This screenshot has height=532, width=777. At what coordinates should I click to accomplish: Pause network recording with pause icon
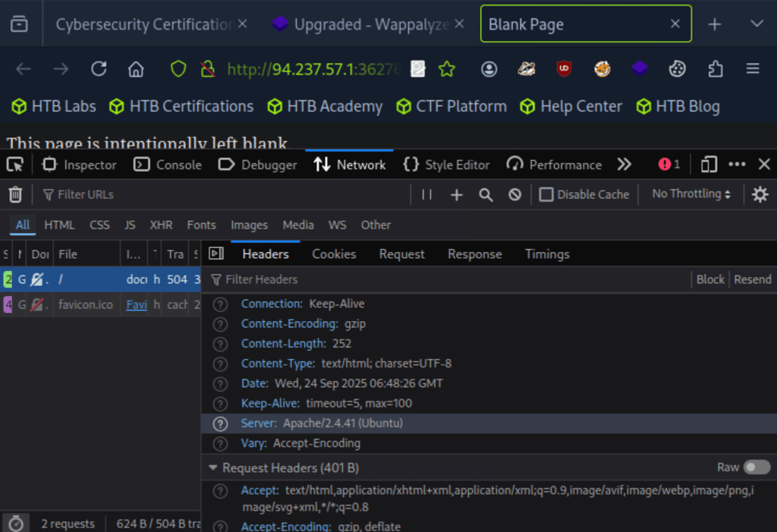click(x=426, y=195)
